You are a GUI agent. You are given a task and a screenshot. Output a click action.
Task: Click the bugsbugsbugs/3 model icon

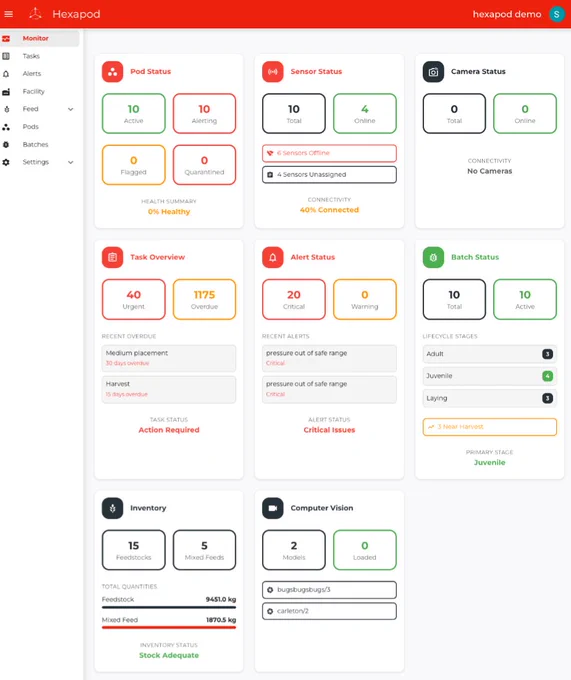270,590
